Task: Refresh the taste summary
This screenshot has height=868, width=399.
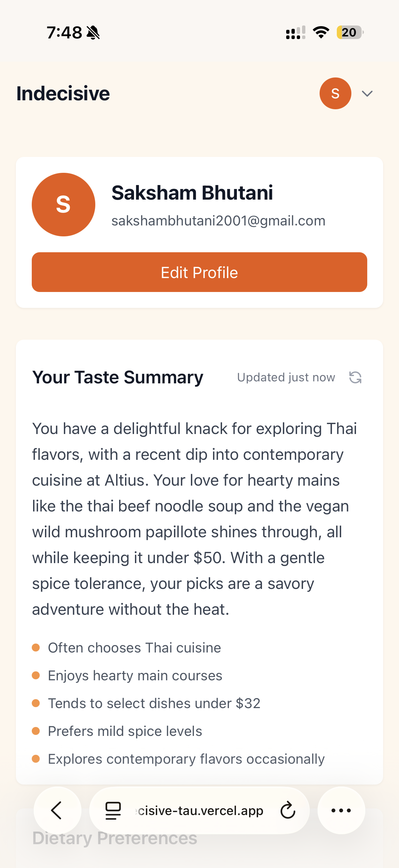Action: click(355, 377)
